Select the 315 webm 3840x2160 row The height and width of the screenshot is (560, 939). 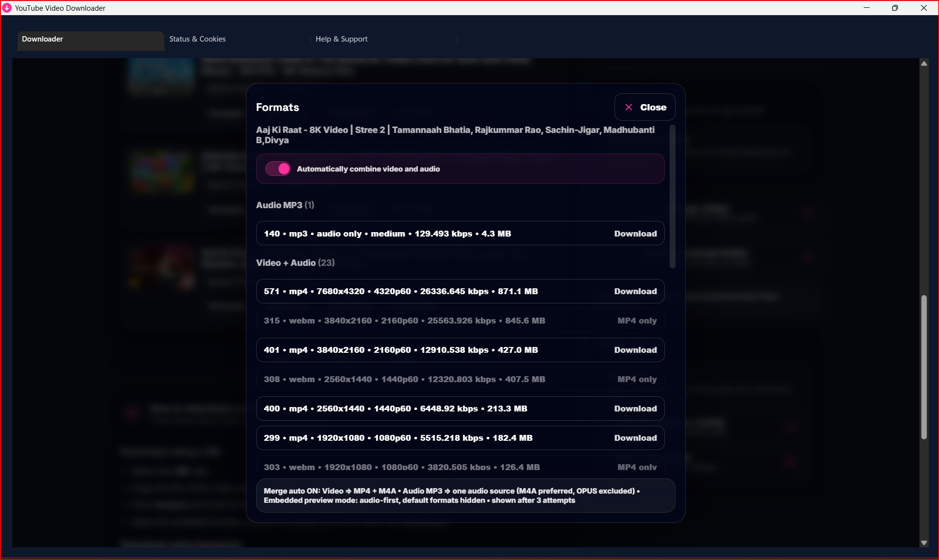[460, 321]
